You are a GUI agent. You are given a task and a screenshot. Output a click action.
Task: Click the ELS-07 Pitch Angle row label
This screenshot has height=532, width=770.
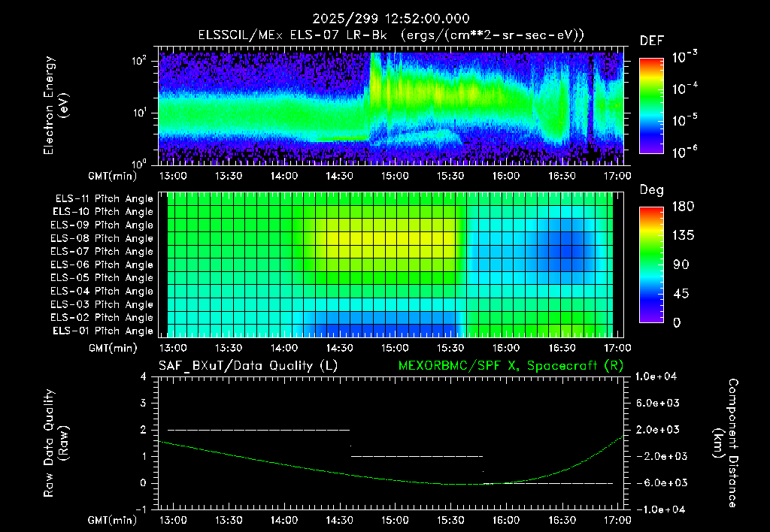102,252
